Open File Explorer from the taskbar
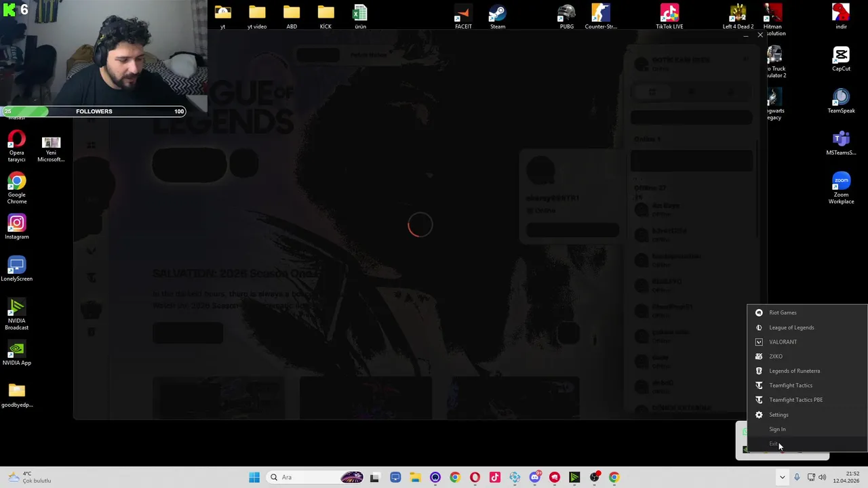Screen dimensions: 868x488 click(x=415, y=477)
